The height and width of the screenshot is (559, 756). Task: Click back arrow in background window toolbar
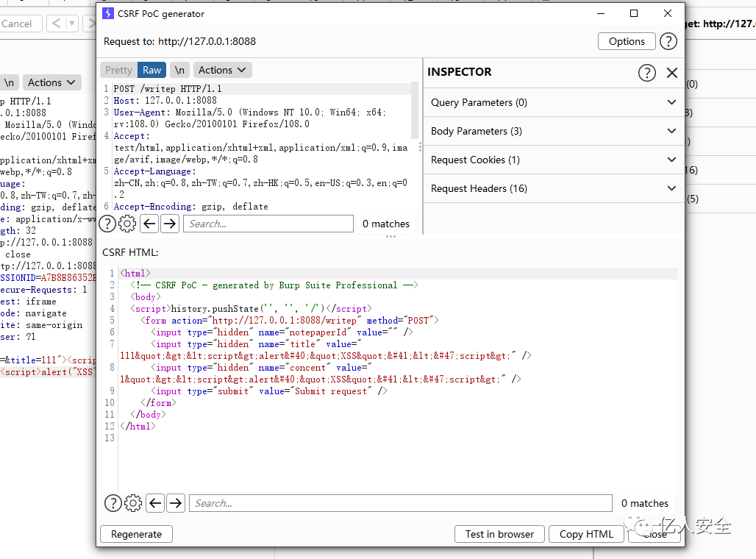coord(57,23)
